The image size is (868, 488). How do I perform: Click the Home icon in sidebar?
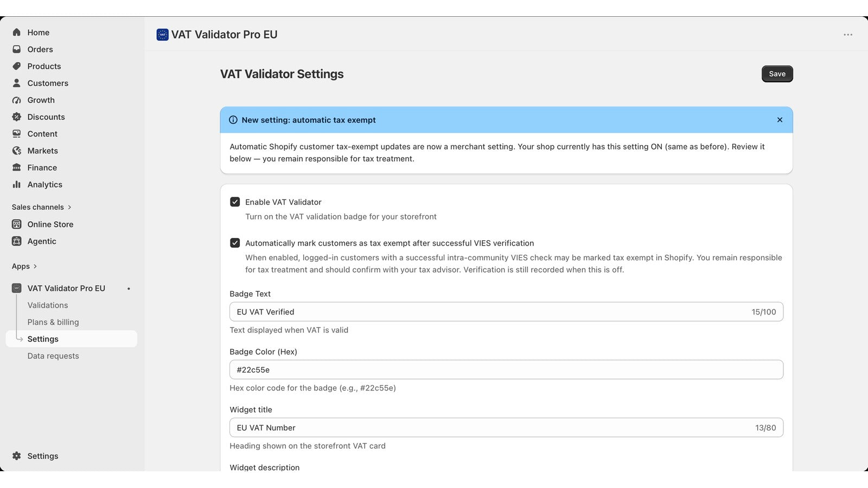pyautogui.click(x=17, y=33)
